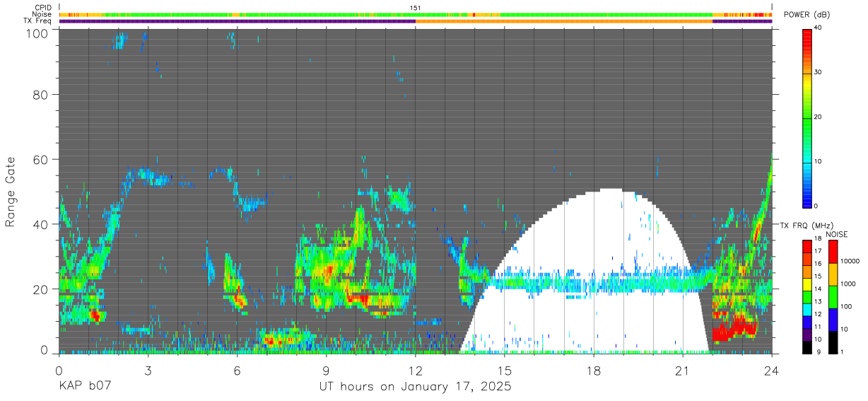Image resolution: width=868 pixels, height=401 pixels.
Task: Click the 18 tick on the UT hours axis
Action: tap(594, 371)
